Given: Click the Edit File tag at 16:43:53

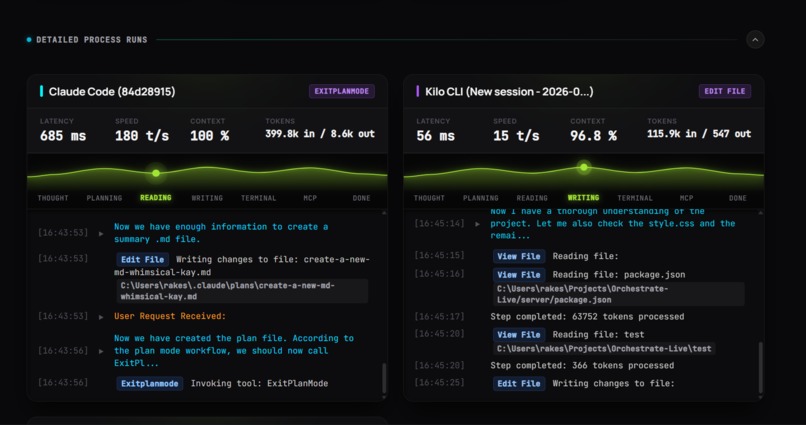Looking at the screenshot, I should click(142, 260).
